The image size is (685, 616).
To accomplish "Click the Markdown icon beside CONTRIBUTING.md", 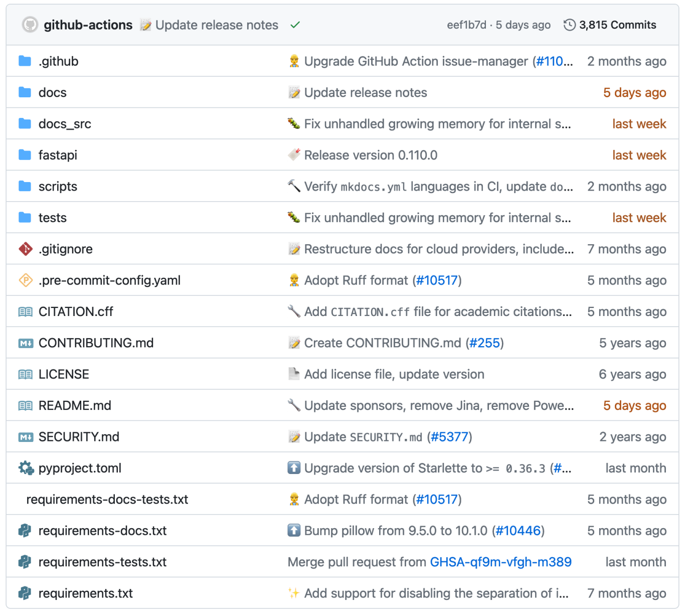I will click(x=25, y=343).
